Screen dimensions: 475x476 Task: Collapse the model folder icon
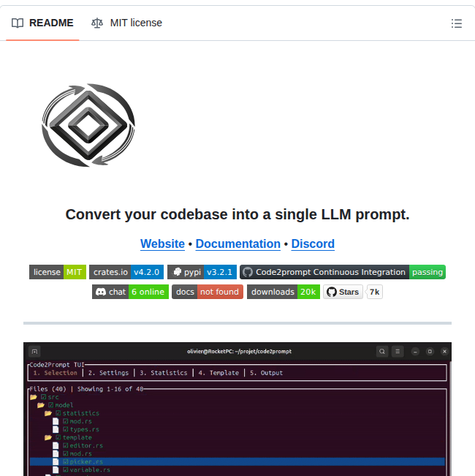pyautogui.click(x=41, y=405)
